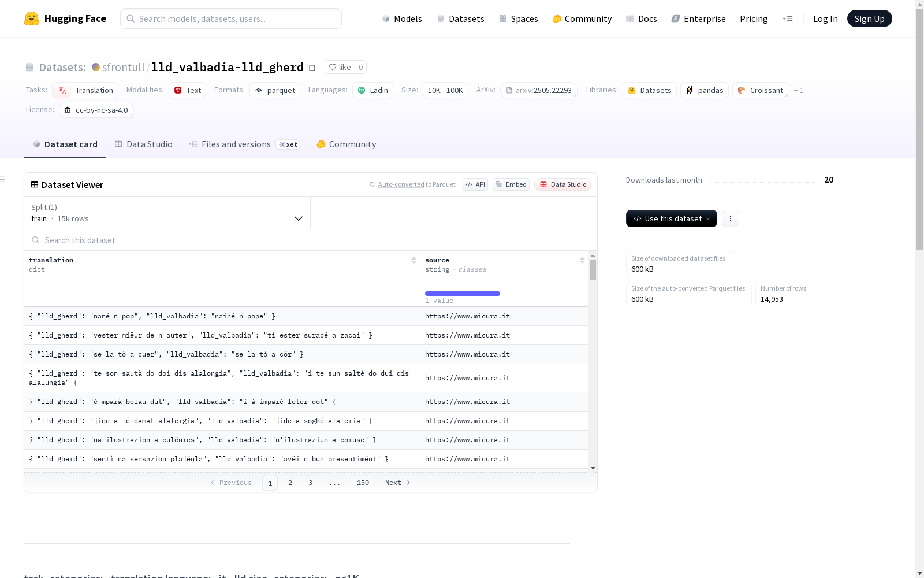This screenshot has height=578, width=924.
Task: Open the Models menu item
Action: 402,18
